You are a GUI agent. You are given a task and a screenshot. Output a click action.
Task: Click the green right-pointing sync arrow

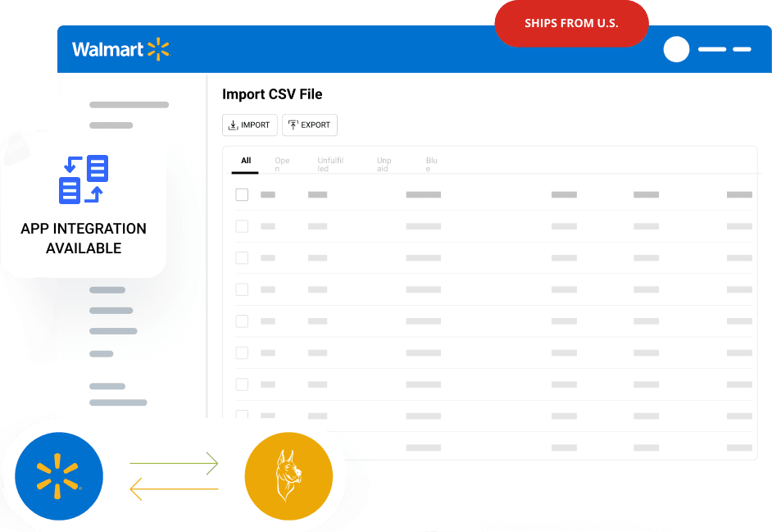pos(174,464)
